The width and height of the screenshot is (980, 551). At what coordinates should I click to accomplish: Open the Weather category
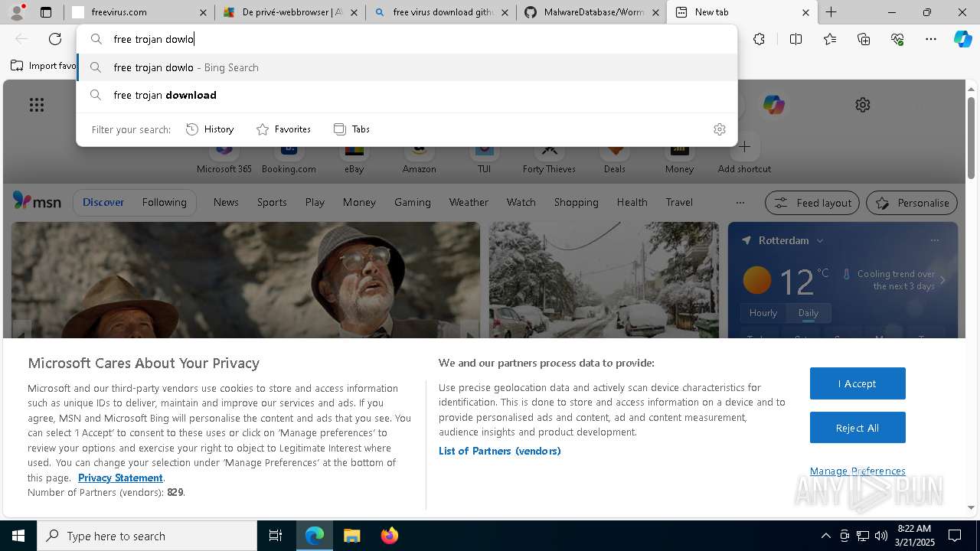469,202
